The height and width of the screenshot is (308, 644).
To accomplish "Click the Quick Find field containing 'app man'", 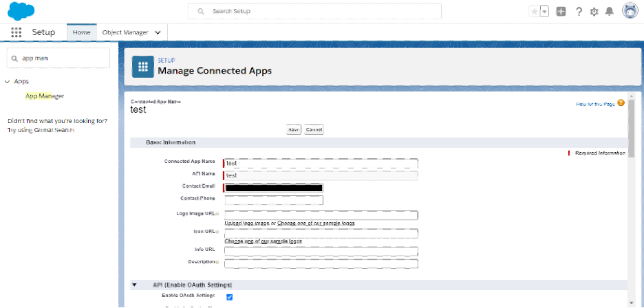I will click(x=58, y=58).
